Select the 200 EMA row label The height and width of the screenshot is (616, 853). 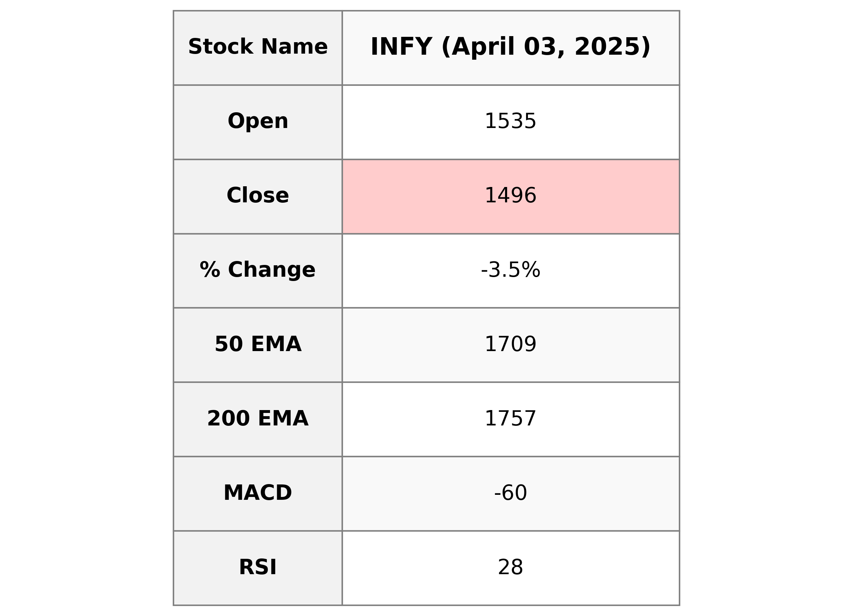(x=258, y=419)
